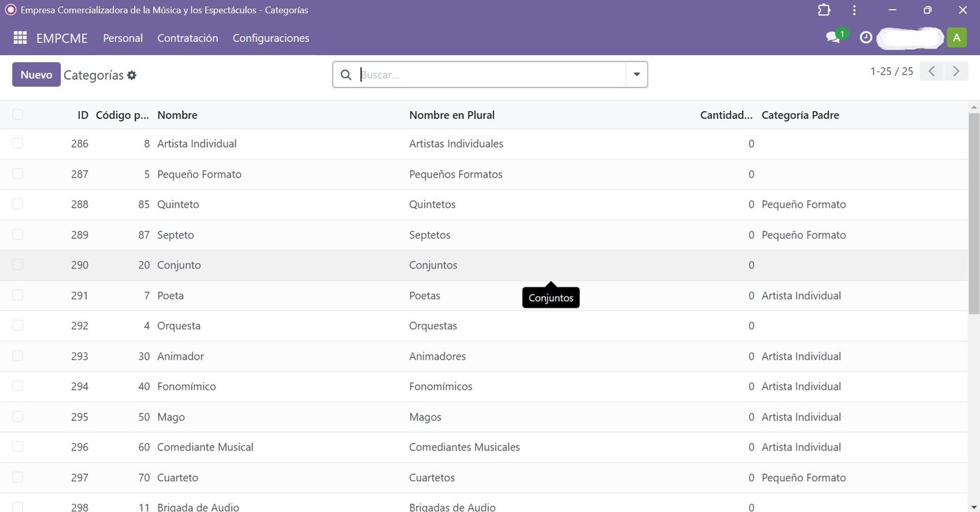Click Comediante Musical name cell
This screenshot has width=980, height=512.
click(x=205, y=447)
